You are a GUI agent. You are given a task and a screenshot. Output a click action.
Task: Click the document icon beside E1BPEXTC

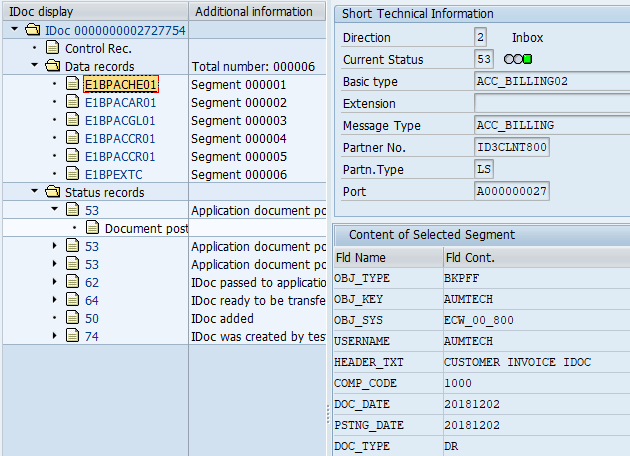click(72, 175)
